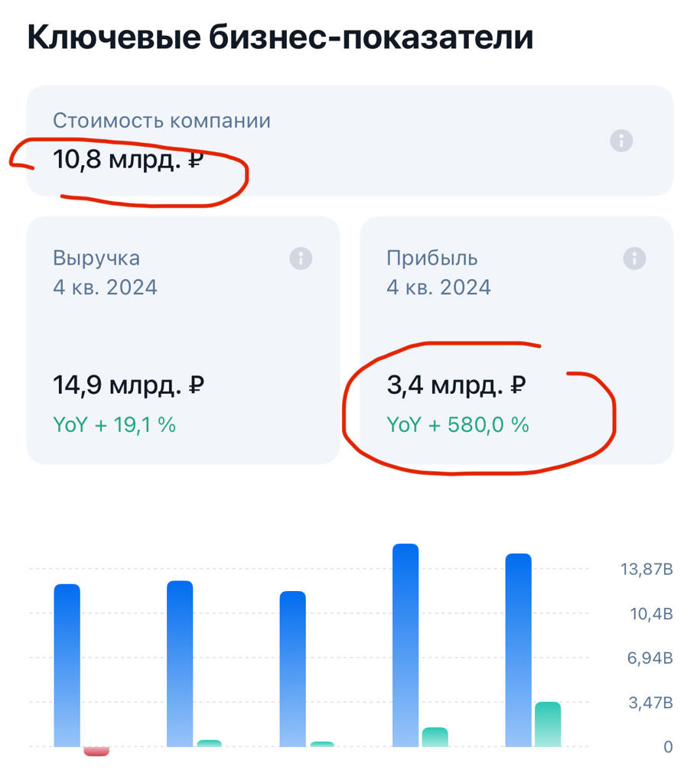Tap 4 кв. 2024 period under Выручка

[x=105, y=288]
